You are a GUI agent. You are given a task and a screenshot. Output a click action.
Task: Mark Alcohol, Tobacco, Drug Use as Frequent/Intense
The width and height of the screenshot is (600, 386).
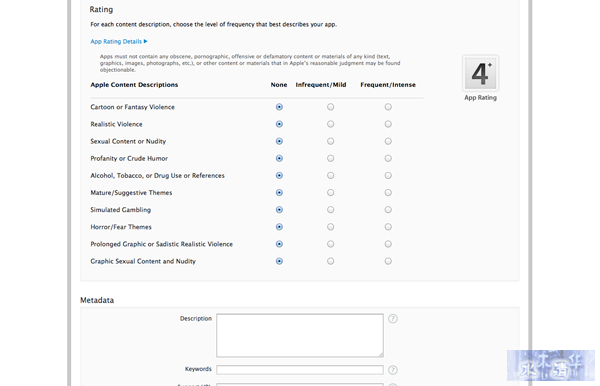388,176
